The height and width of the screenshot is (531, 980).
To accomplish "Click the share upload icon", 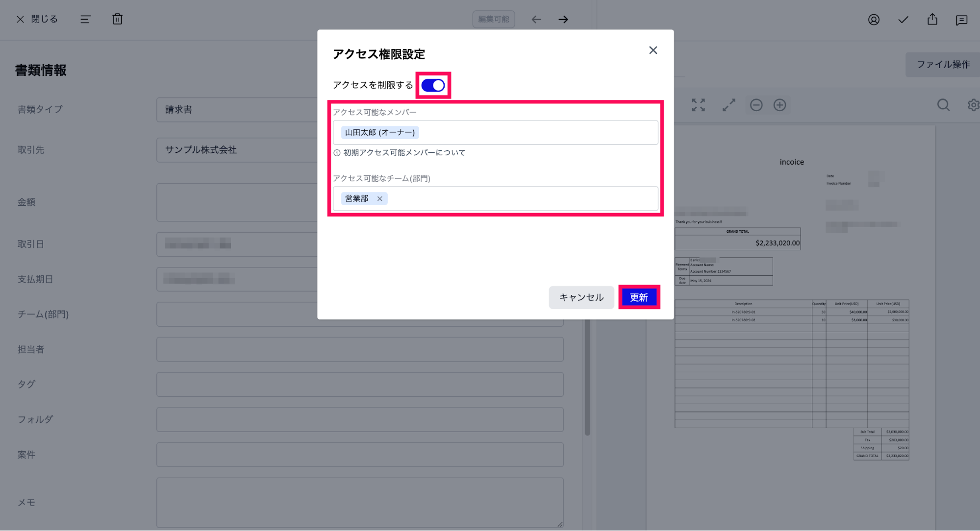I will point(932,19).
